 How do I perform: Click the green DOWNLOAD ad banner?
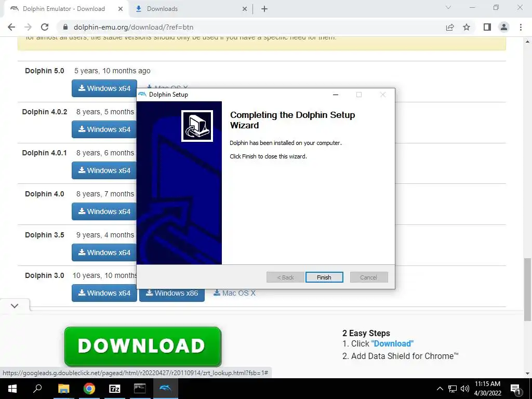[143, 346]
